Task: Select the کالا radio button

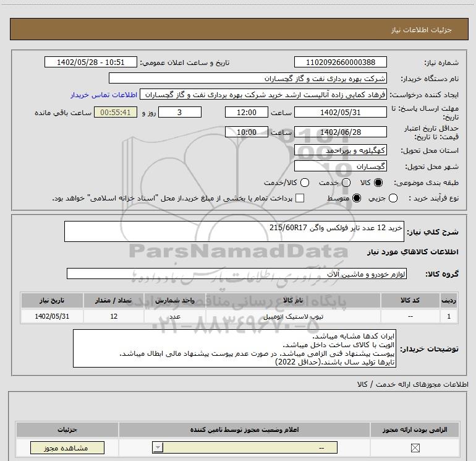Action: pos(378,183)
